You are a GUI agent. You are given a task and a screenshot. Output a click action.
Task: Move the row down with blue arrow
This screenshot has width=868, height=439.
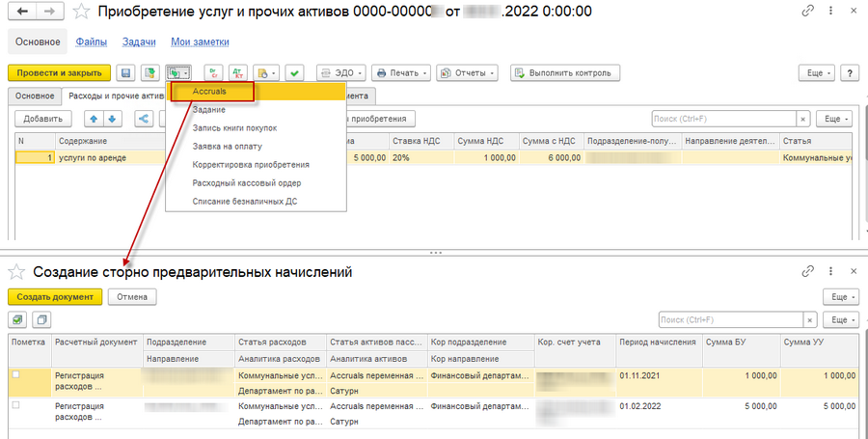tap(113, 119)
